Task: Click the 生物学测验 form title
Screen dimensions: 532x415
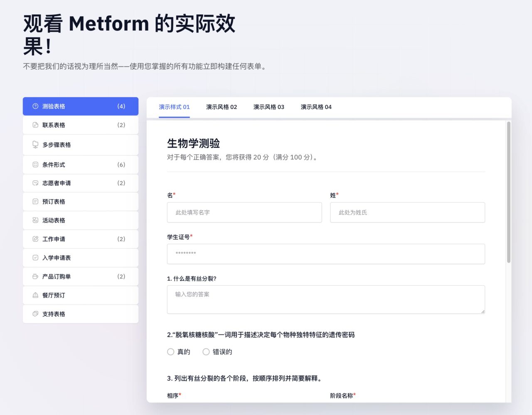Action: (194, 143)
